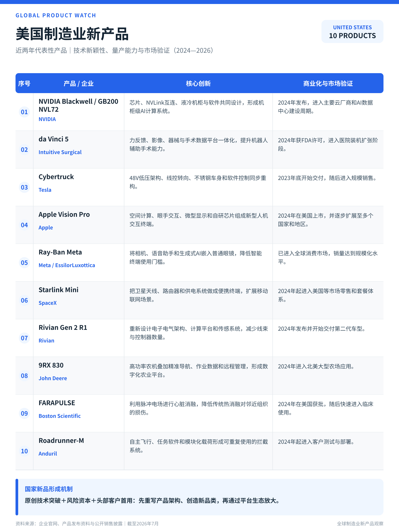Click the innovation text starting "48V低压架构"
The image size is (399, 532).
pyautogui.click(x=198, y=182)
